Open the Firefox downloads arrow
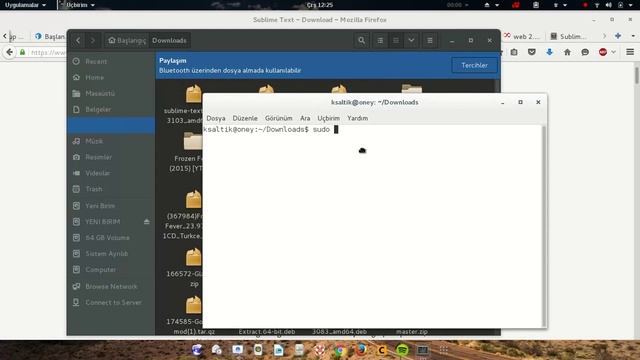This screenshot has height=360, width=640. pyautogui.click(x=549, y=52)
